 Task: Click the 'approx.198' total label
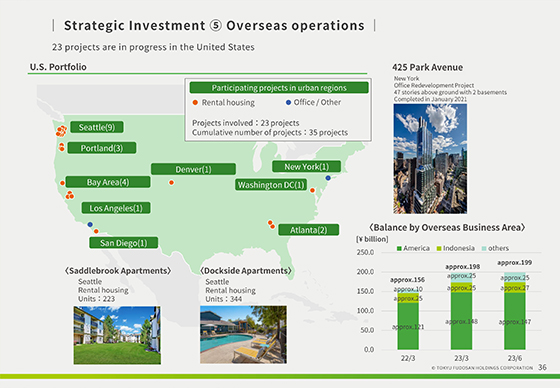click(x=462, y=267)
